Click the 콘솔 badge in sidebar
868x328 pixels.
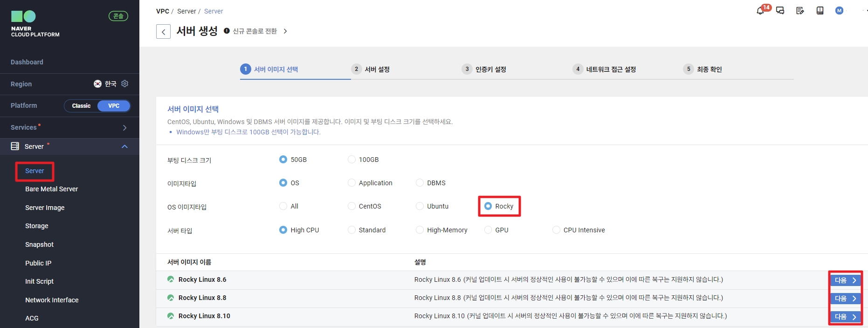coord(118,16)
